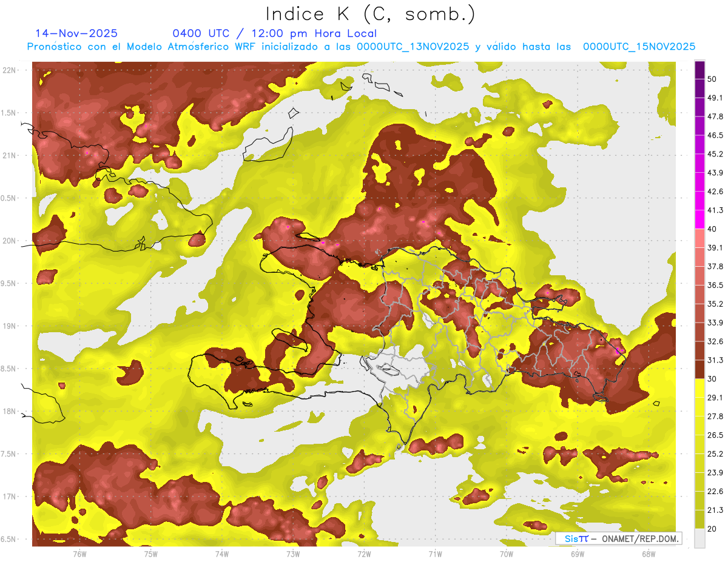Click the '71W' longitude label
728x562 pixels.
click(435, 554)
